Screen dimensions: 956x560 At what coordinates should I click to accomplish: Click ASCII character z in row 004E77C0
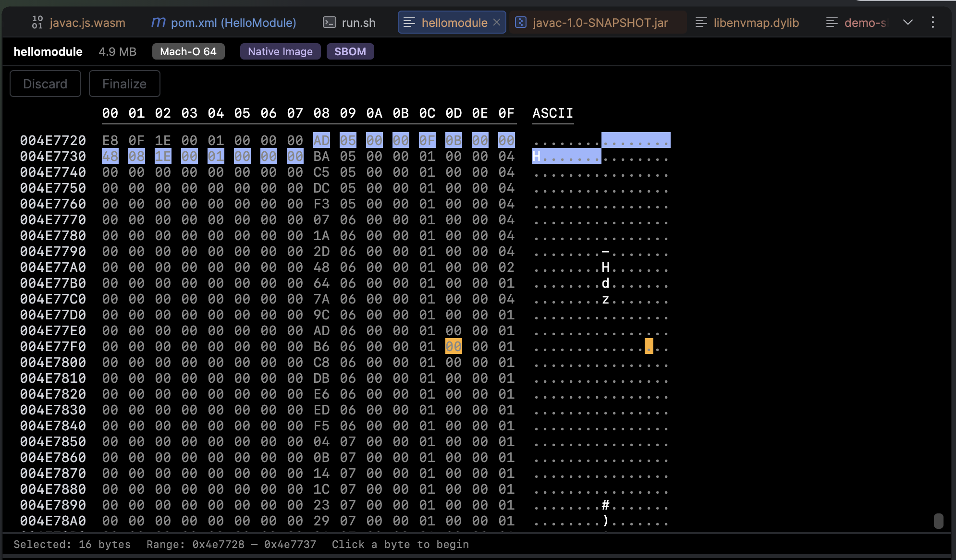click(605, 299)
